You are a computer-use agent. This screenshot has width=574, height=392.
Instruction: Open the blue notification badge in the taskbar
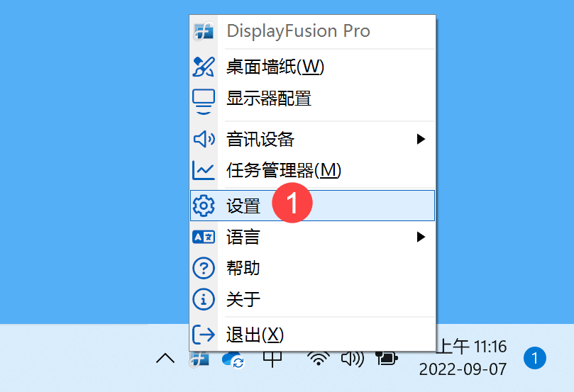pos(535,359)
